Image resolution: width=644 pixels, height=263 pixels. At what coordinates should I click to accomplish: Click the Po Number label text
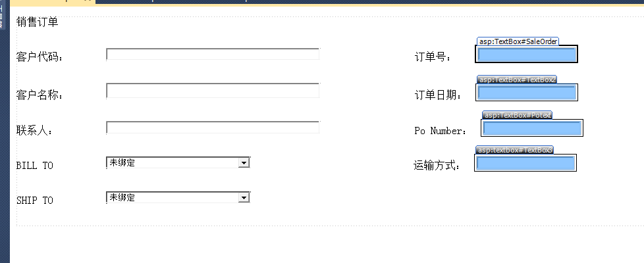pos(440,131)
